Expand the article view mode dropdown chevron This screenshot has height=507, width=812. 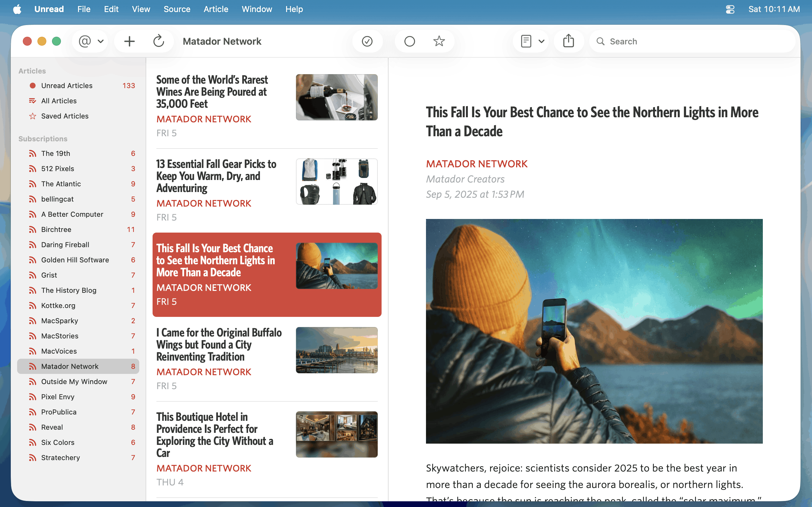[x=541, y=41]
